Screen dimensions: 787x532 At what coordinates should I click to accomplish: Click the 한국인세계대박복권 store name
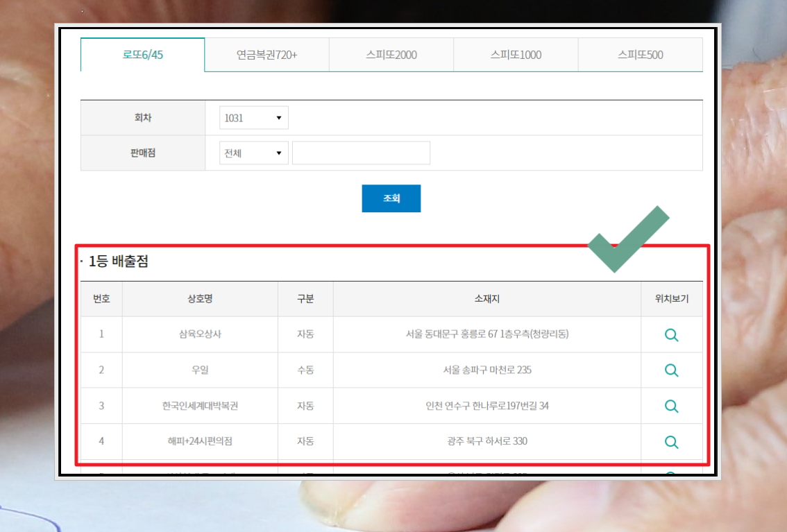pos(200,406)
